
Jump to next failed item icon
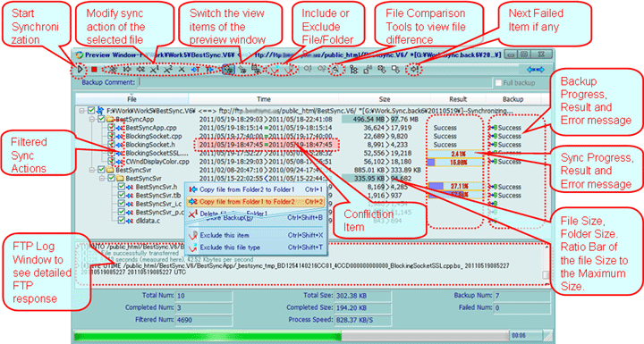pyautogui.click(x=414, y=70)
